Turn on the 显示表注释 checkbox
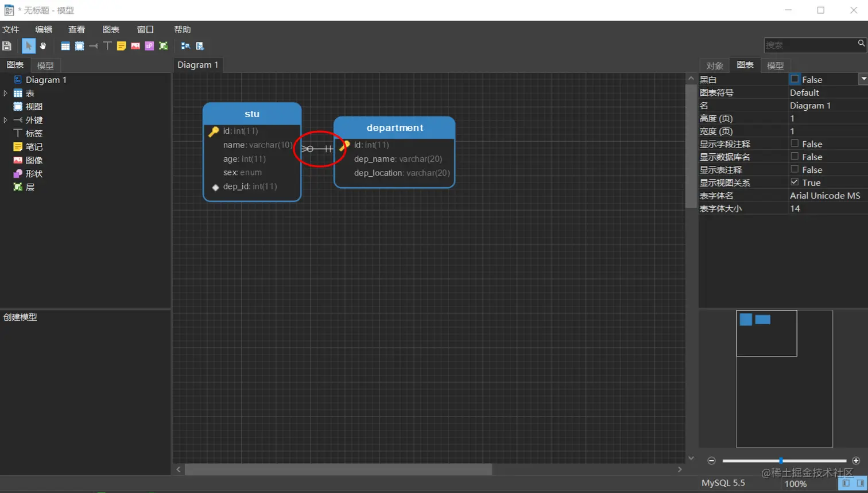Viewport: 868px width, 493px height. coord(795,169)
